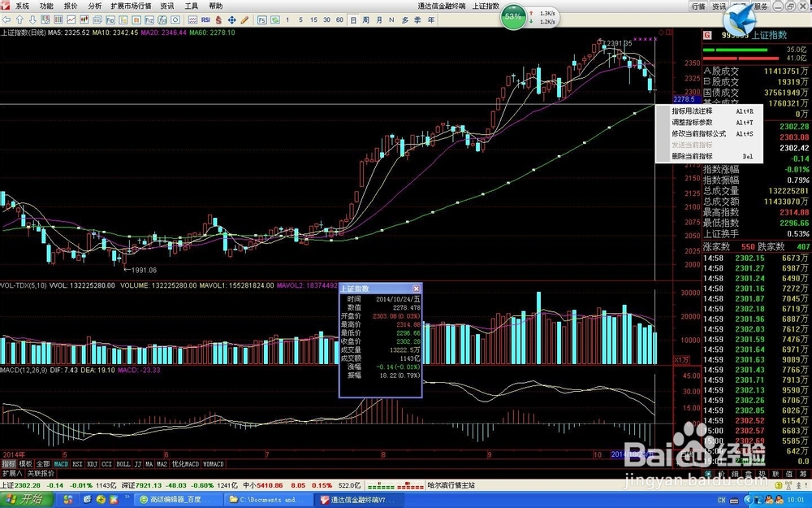Click the Fs toolbar icon

[262, 20]
